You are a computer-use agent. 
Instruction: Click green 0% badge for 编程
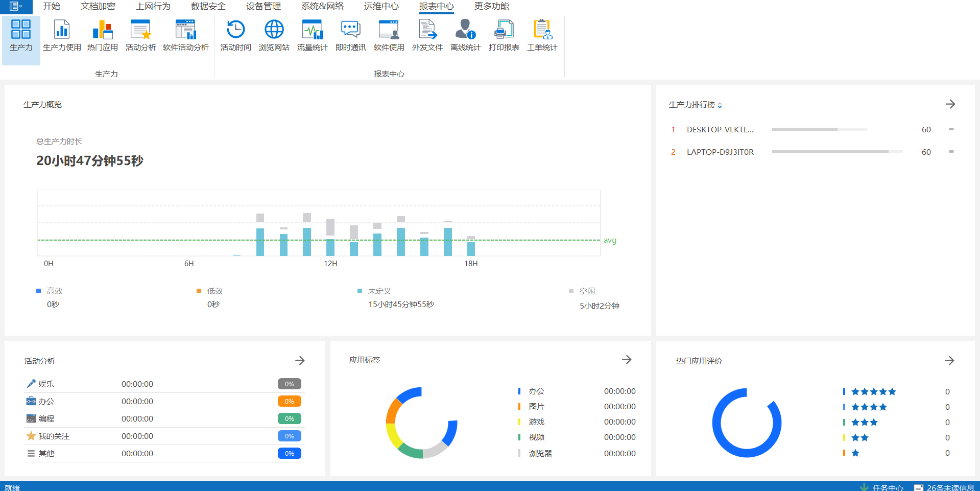click(290, 418)
